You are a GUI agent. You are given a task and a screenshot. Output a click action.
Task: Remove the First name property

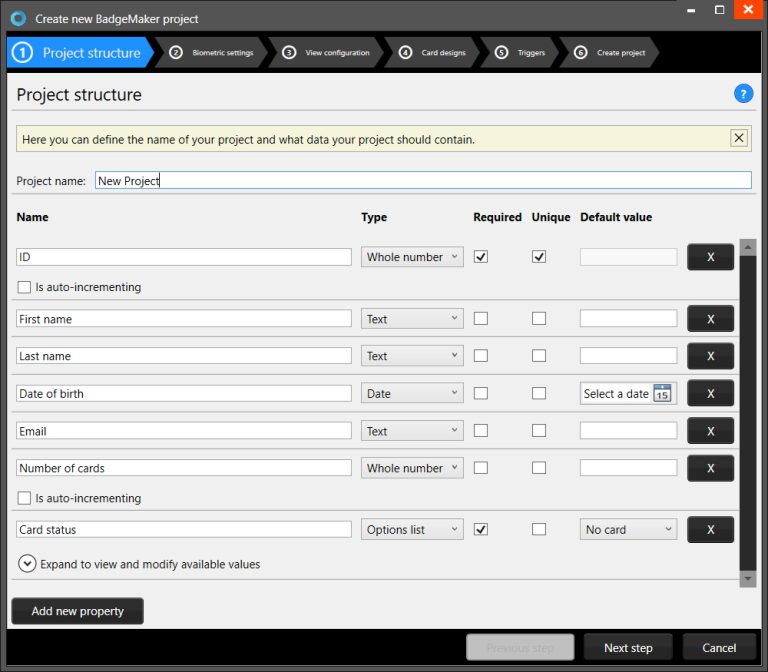710,319
